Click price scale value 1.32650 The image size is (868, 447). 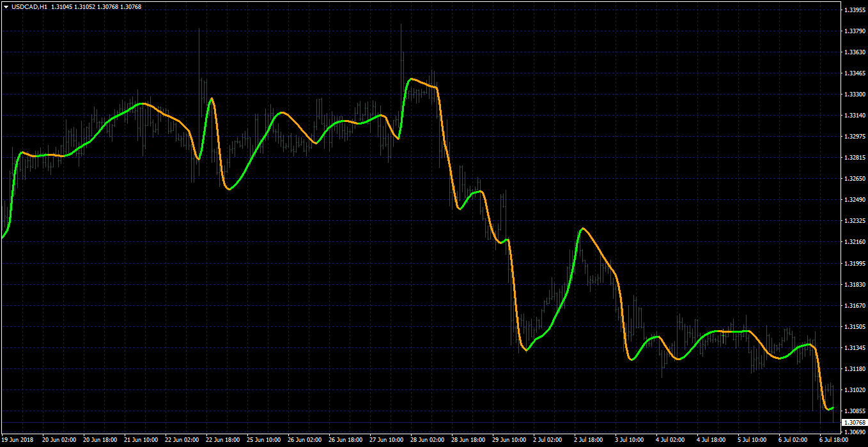click(x=855, y=179)
